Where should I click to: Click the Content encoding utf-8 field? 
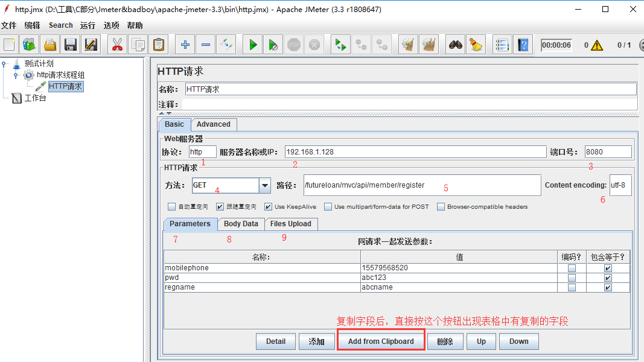620,185
